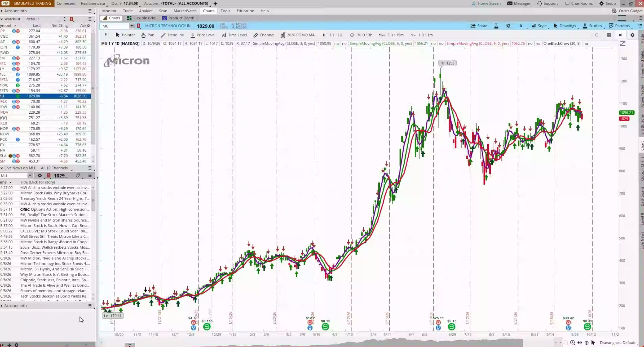Open chart symbol MU dropdown arrow
The width and height of the screenshot is (644, 347).
(131, 26)
